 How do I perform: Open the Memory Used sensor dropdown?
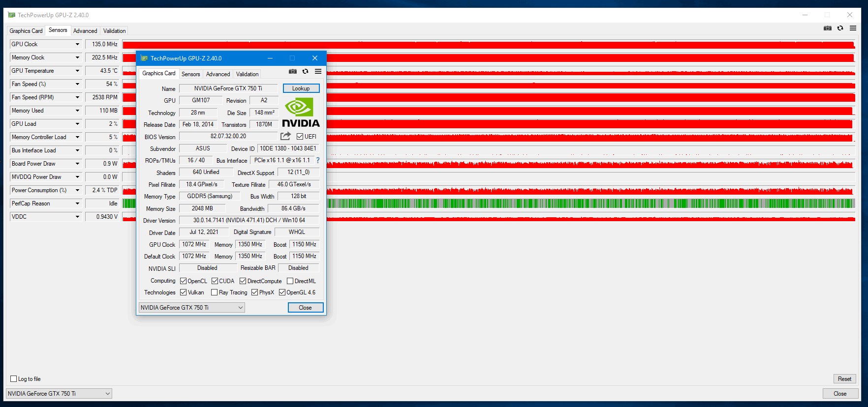(77, 111)
